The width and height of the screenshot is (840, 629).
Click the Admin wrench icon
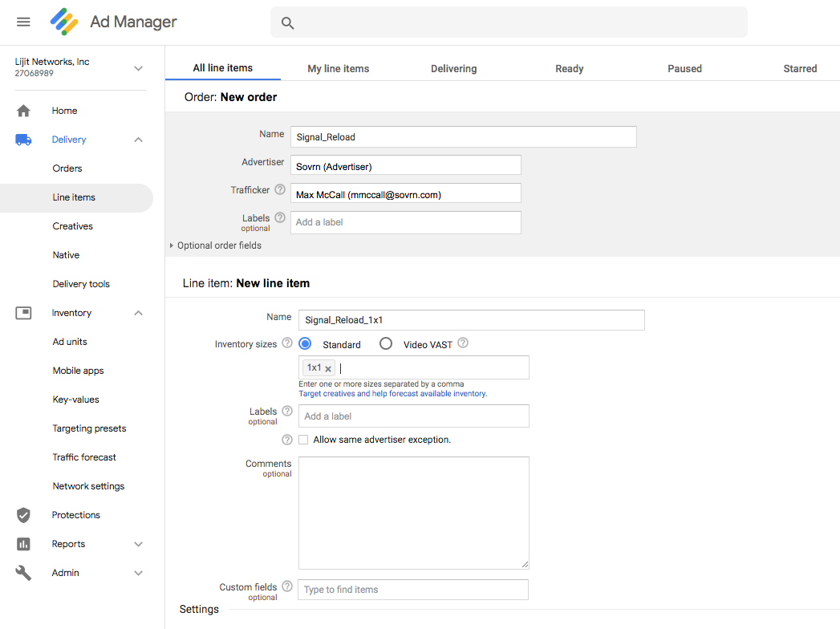coord(23,573)
